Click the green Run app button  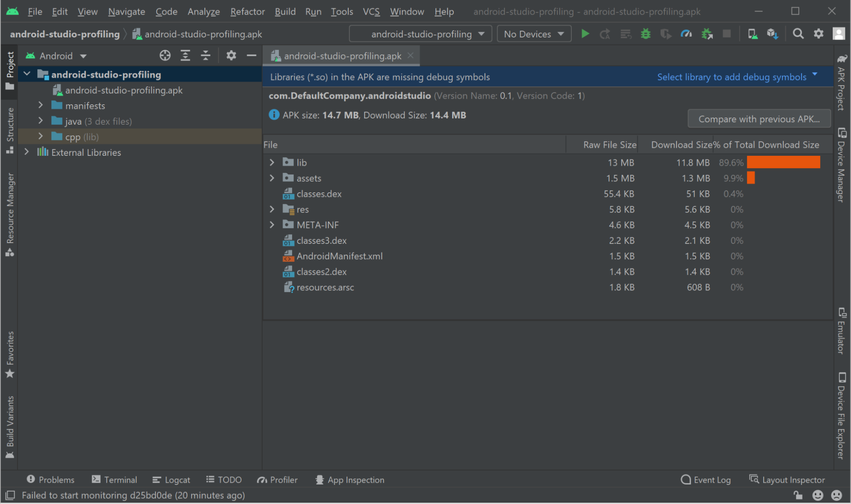pos(585,34)
